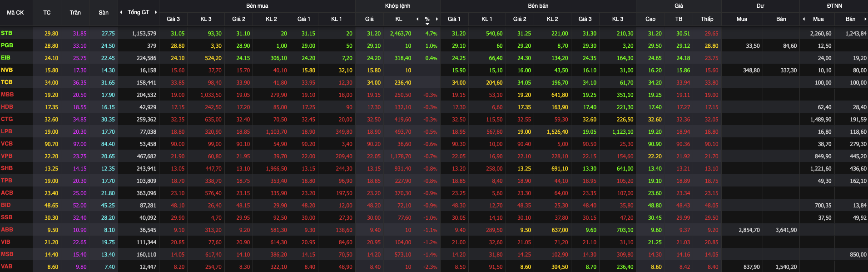Open the VPB stock symbol
868x272 pixels.
click(7, 156)
